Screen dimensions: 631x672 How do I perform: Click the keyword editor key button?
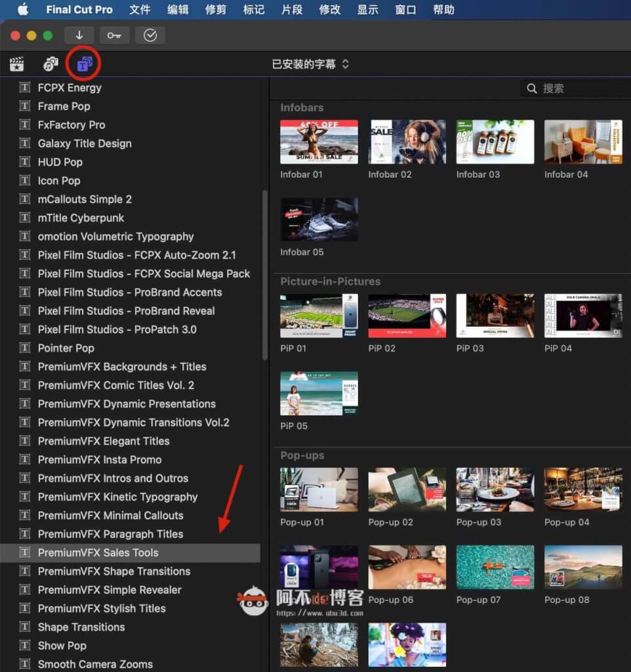[114, 35]
